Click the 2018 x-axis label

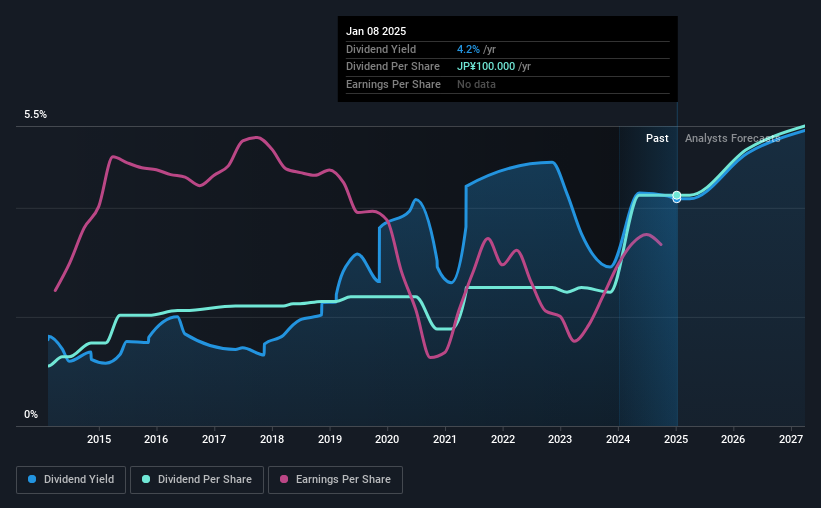pyautogui.click(x=272, y=439)
